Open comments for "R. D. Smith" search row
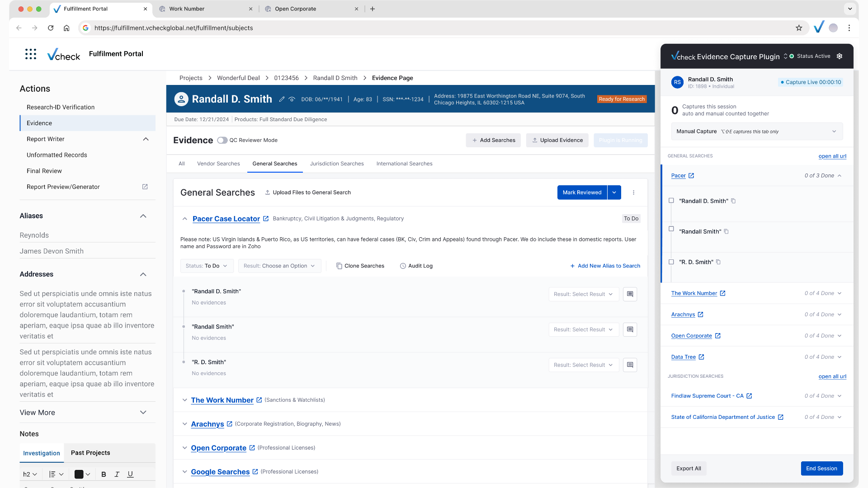 630,365
